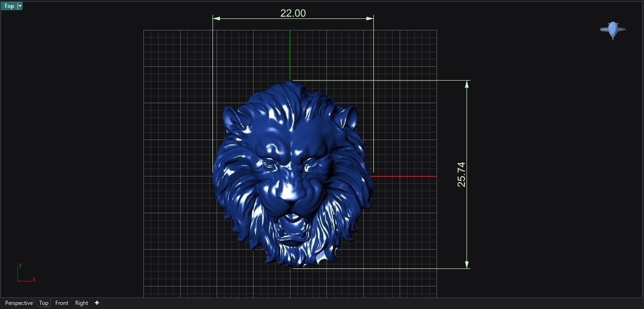Click the world axes x/y icon
Image resolution: width=644 pixels, height=309 pixels.
coord(26,274)
